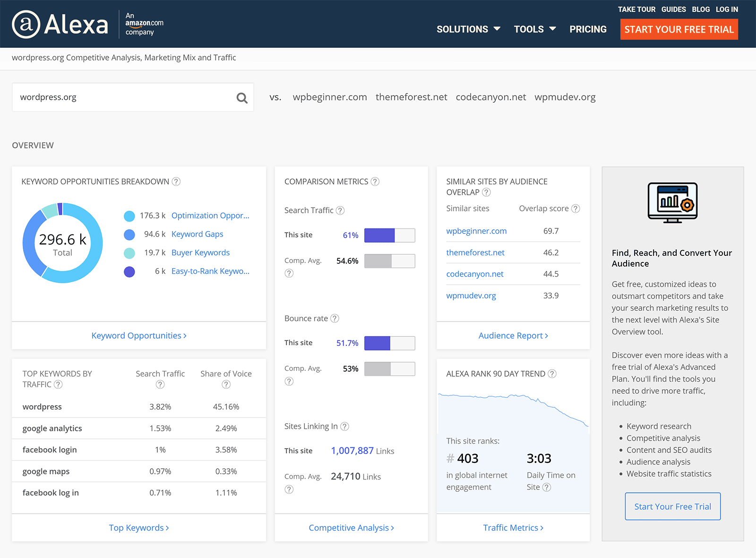Open Keyword Opportunities report link
The image size is (756, 558).
(x=139, y=335)
